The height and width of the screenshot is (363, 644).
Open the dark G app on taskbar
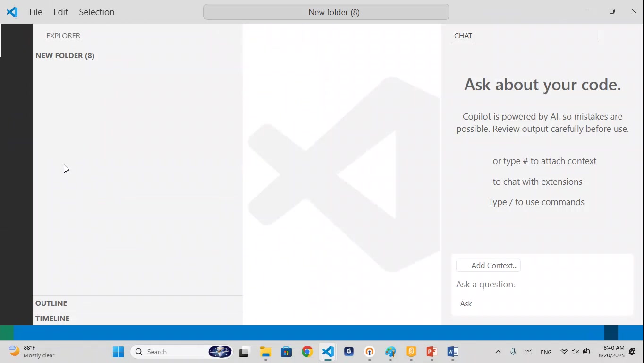click(x=349, y=352)
